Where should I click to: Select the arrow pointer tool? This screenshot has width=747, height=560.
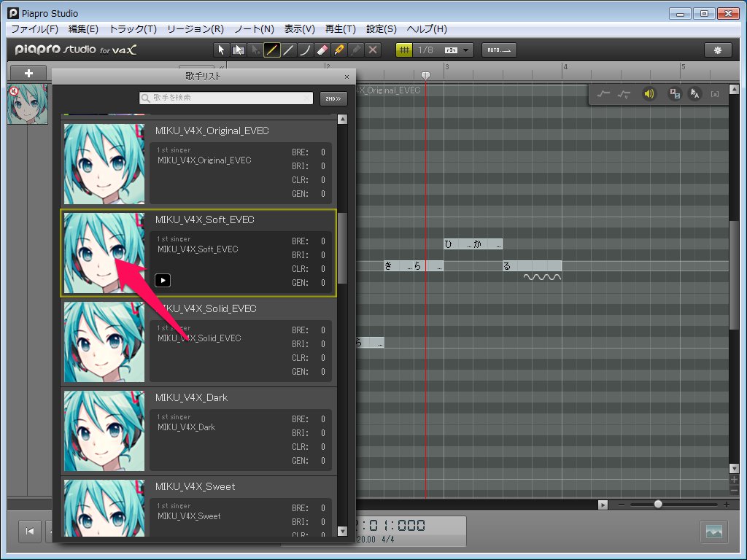click(x=221, y=50)
